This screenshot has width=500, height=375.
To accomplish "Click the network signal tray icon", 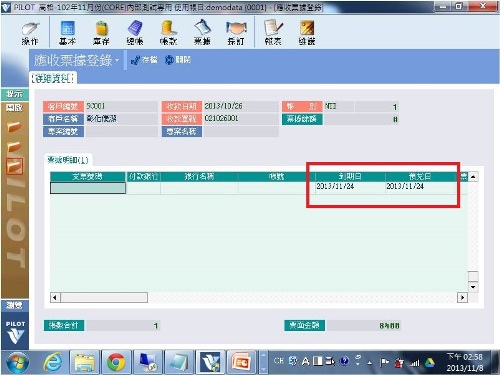I will 415,362.
